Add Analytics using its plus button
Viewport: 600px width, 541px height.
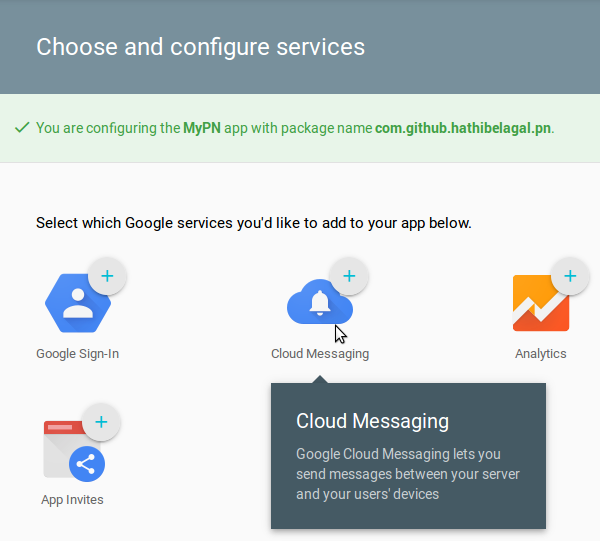click(570, 276)
